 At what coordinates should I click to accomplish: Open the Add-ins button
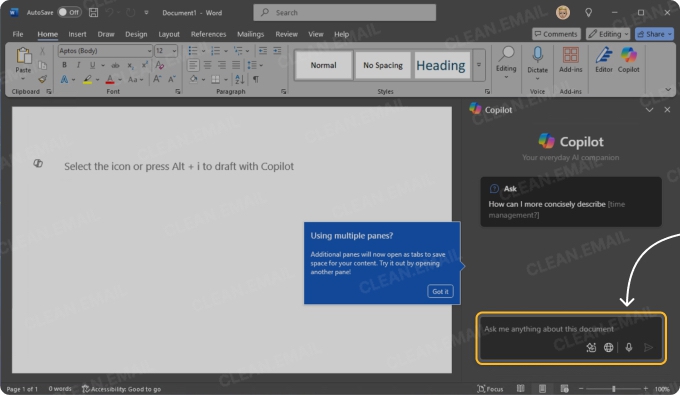coord(570,60)
